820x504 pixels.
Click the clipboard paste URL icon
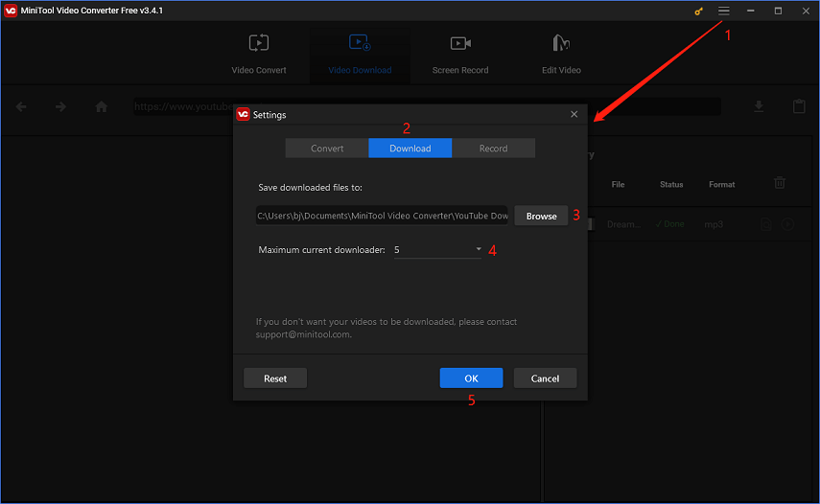point(799,106)
